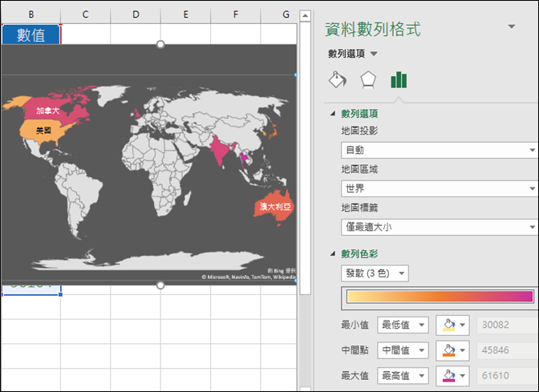Open the 地圖區域 dropdown showing 世界
The width and height of the screenshot is (539, 392).
[439, 188]
